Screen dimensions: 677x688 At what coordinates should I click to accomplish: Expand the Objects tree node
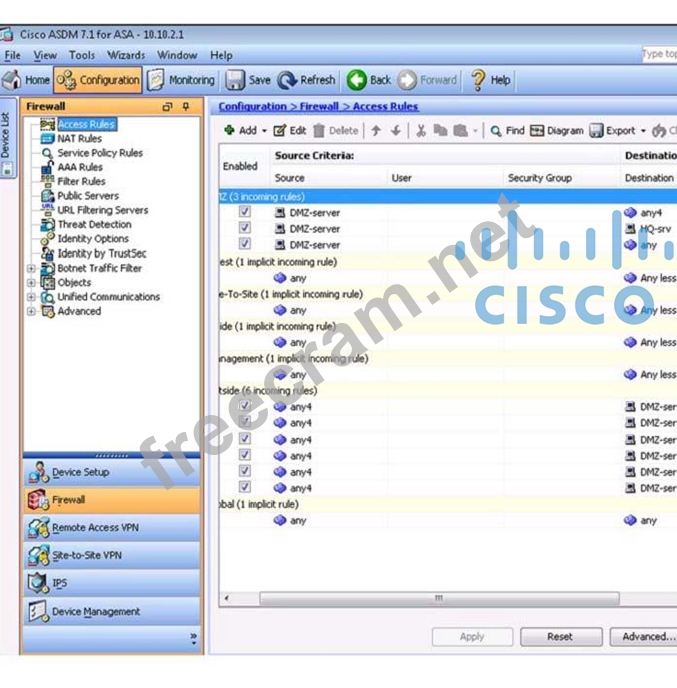pyautogui.click(x=31, y=283)
